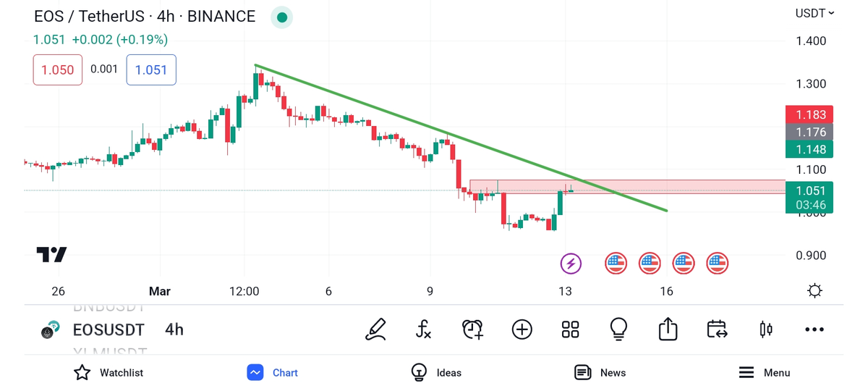Select the drawing pencil tool
This screenshot has height=391, width=868.
375,329
